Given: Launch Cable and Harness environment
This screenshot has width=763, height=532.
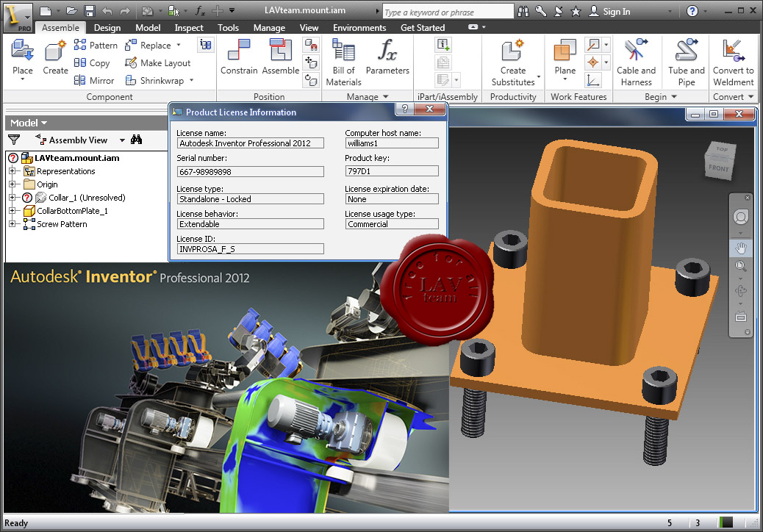Looking at the screenshot, I should point(636,63).
